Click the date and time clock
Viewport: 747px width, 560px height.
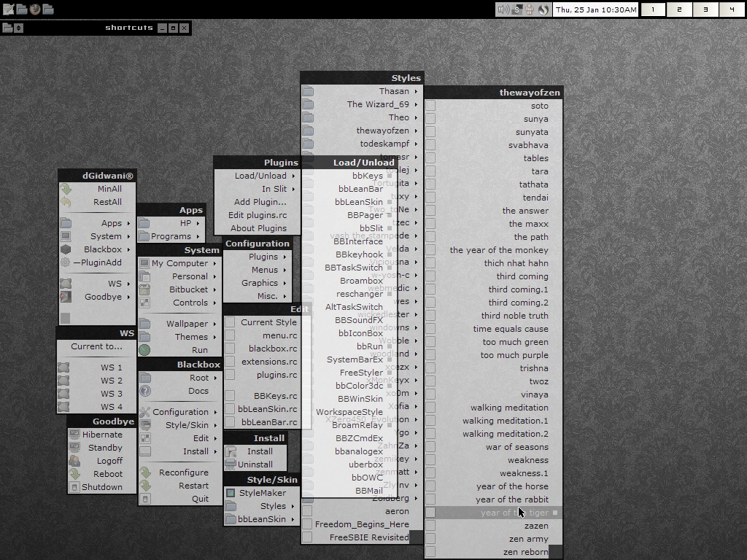(x=595, y=9)
